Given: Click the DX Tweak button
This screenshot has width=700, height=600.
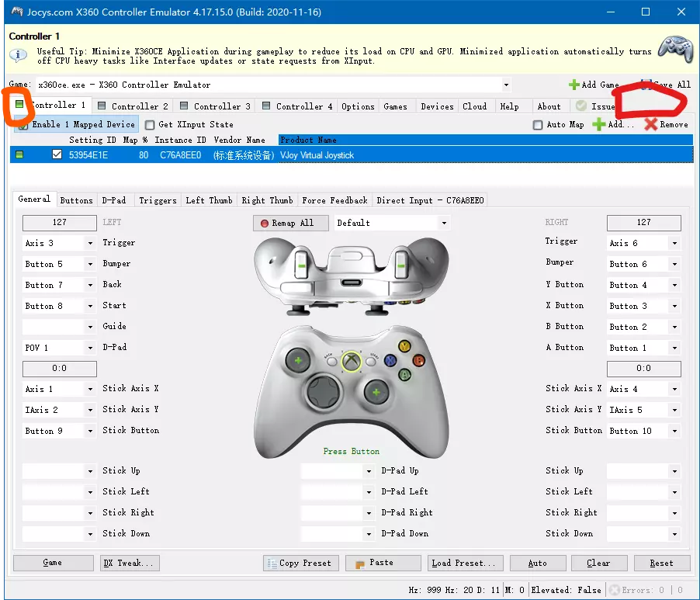Looking at the screenshot, I should tap(130, 563).
